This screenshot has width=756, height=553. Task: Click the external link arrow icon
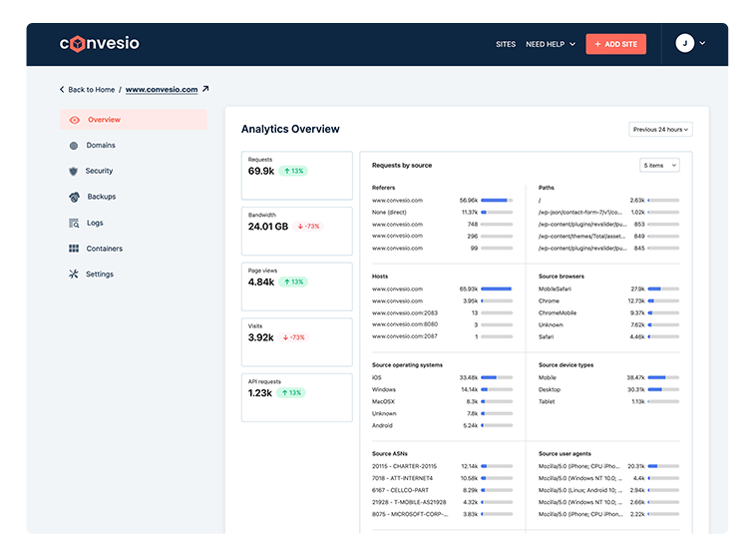click(x=205, y=89)
